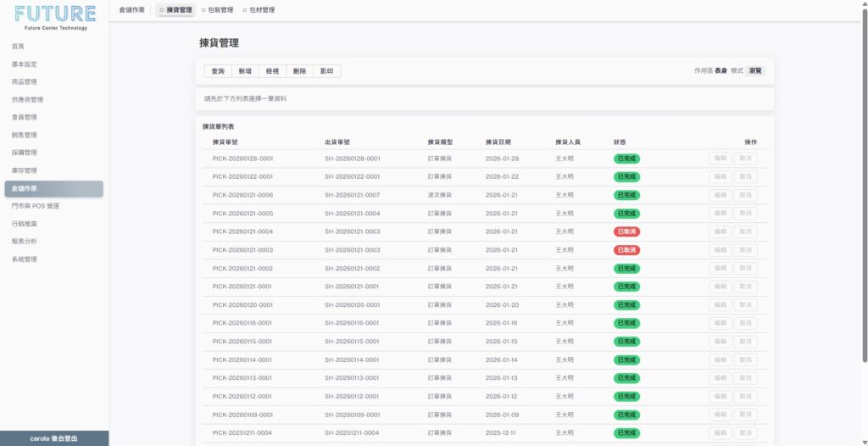Select row PICK-20251211-0004

(x=484, y=433)
